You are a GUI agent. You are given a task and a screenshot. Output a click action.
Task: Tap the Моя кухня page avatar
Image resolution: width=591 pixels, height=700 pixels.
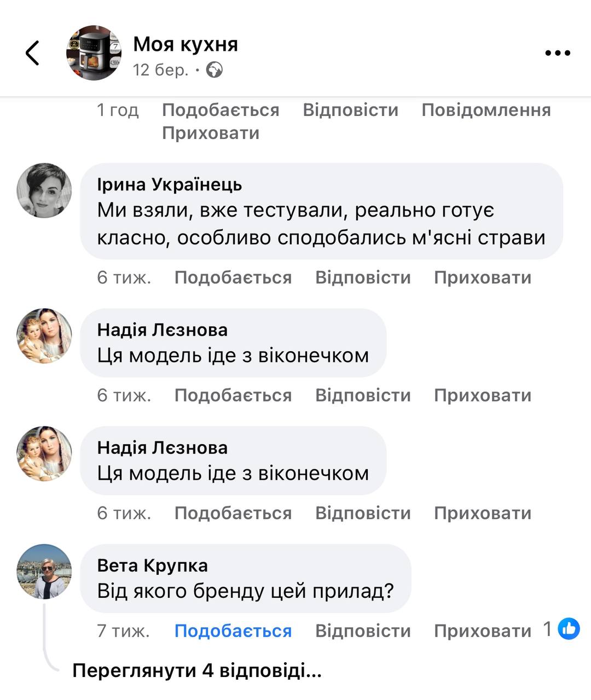(x=94, y=53)
